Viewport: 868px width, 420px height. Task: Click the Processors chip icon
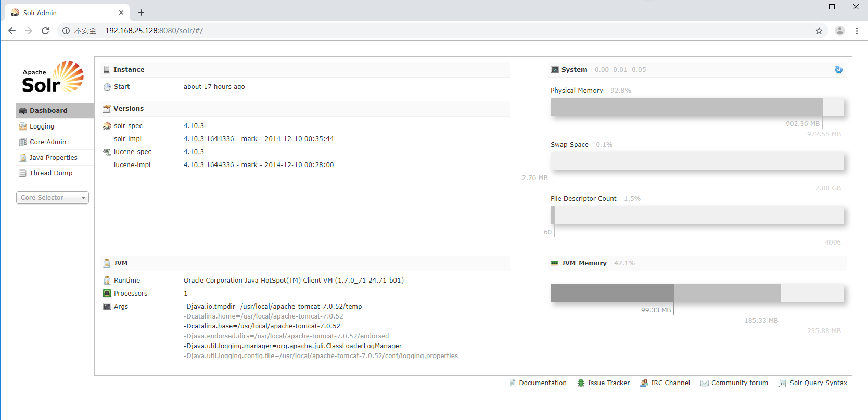(x=107, y=294)
